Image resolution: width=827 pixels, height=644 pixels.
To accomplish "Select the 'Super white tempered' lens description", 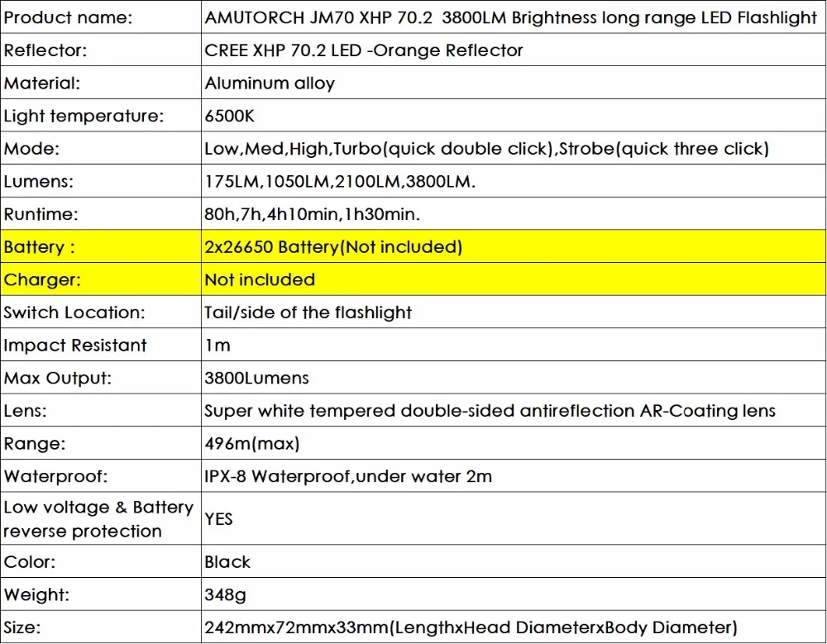I will 490,411.
